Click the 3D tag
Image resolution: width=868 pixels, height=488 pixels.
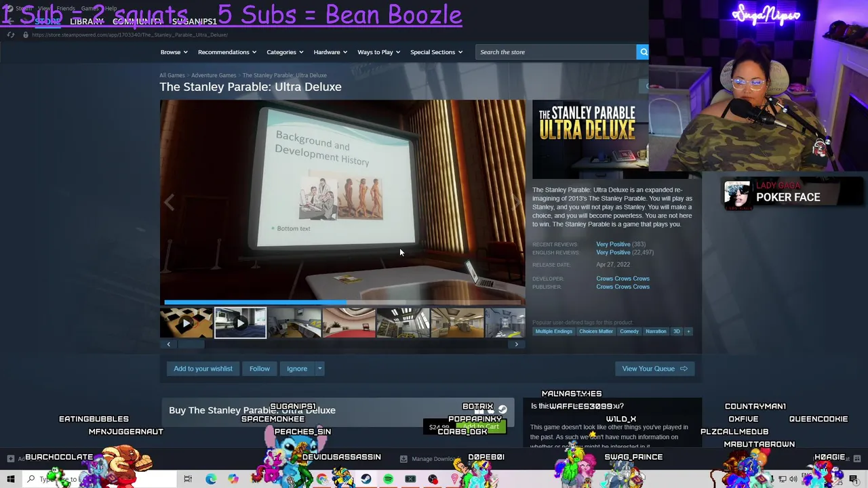coord(676,331)
